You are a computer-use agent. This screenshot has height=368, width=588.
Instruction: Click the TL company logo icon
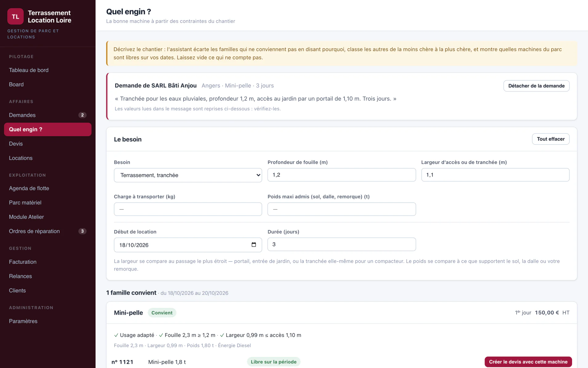[15, 17]
